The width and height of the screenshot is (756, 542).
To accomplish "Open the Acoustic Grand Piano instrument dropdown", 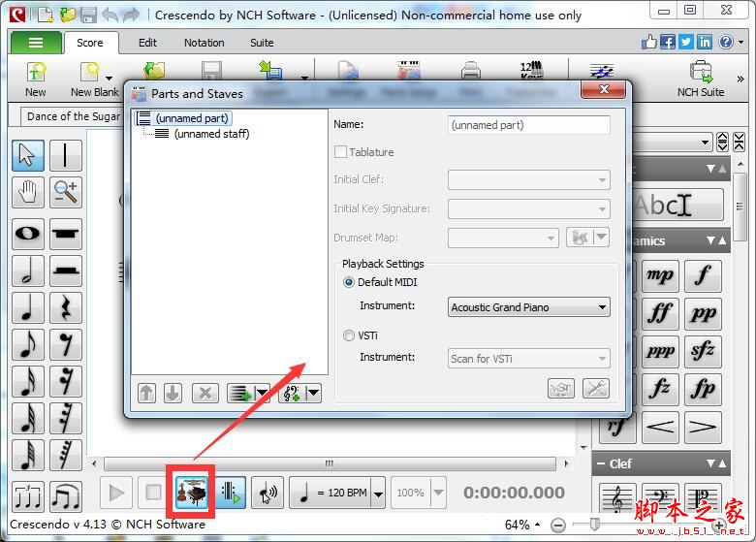I will pos(529,307).
